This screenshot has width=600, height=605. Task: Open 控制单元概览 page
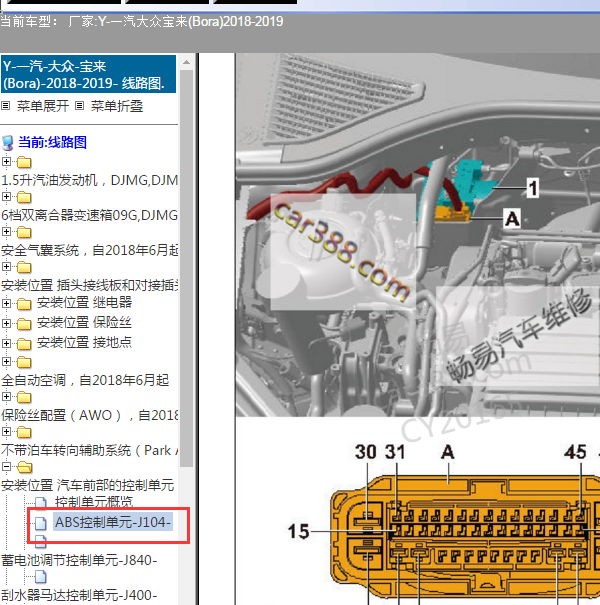94,502
